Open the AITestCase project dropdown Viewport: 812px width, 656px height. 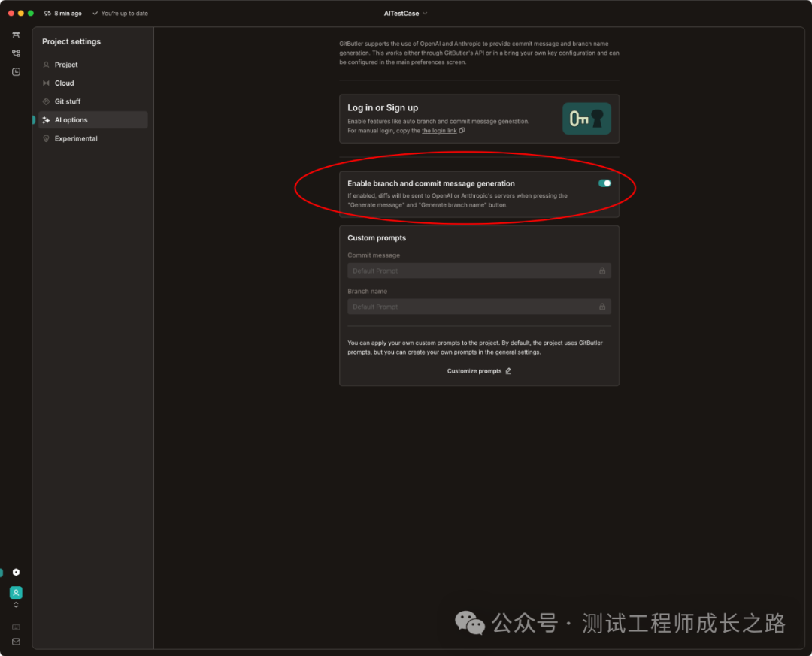405,14
